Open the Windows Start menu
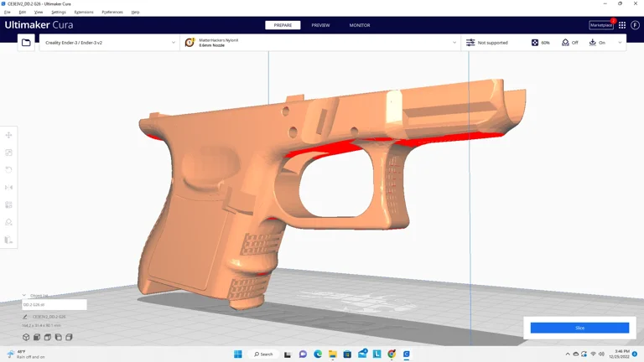 238,354
